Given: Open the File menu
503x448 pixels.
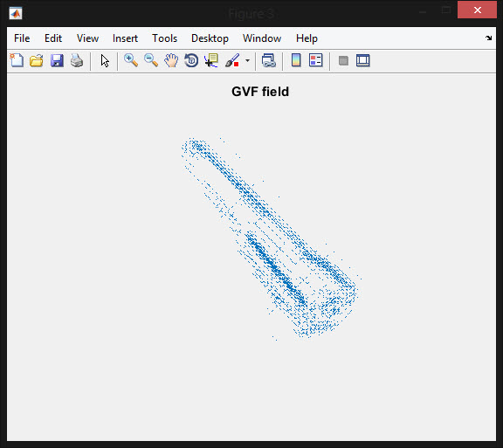Looking at the screenshot, I should [22, 38].
